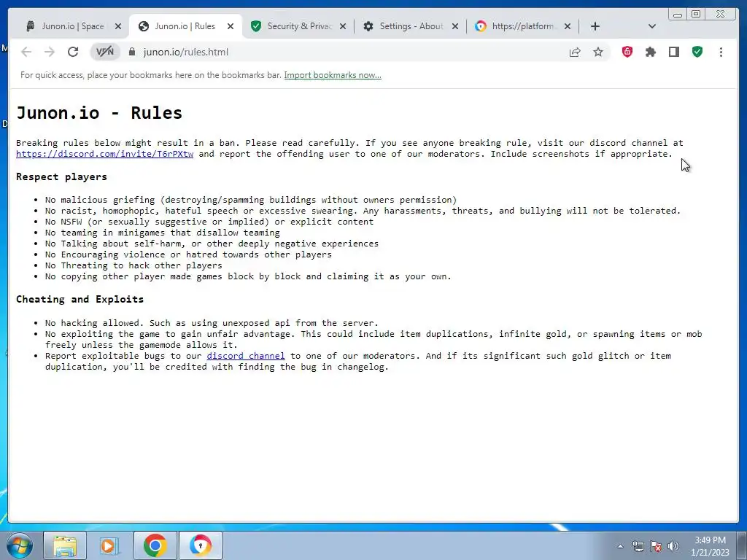Bookmark this page with the star icon
Viewport: 747px width, 560px height.
598,52
